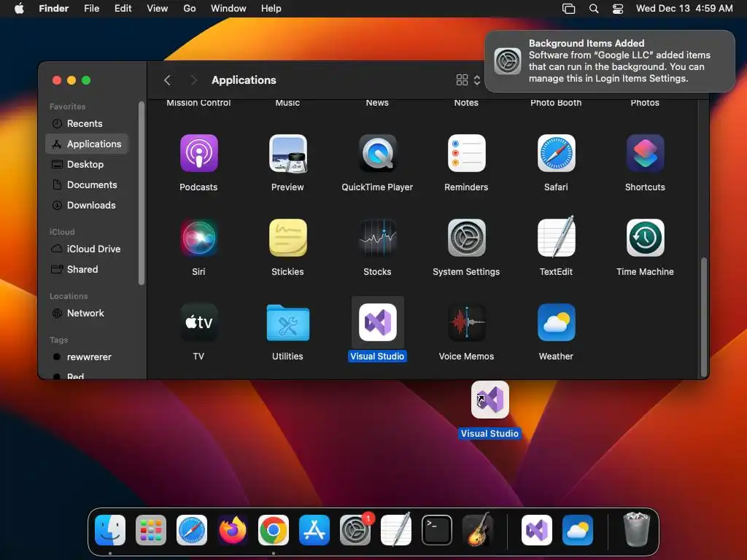
Task: Open System Settings from the Dock
Action: 355,530
